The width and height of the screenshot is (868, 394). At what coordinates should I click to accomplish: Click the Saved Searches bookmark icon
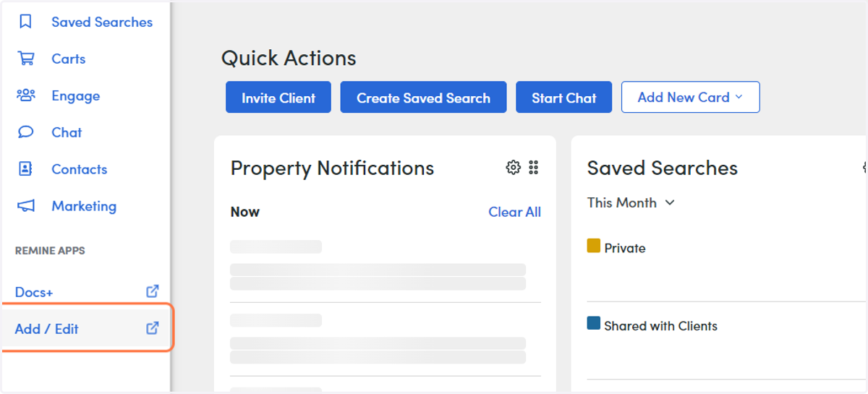[x=26, y=22]
